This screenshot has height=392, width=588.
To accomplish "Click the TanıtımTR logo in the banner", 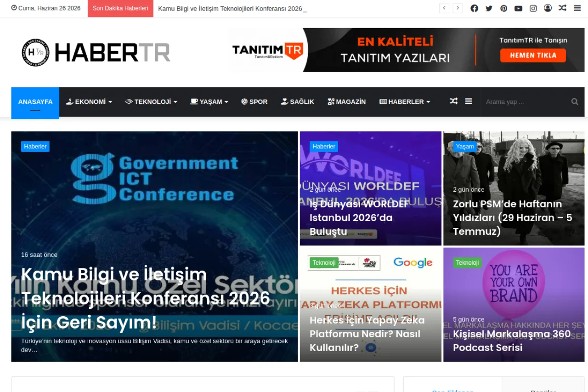I will [267, 51].
